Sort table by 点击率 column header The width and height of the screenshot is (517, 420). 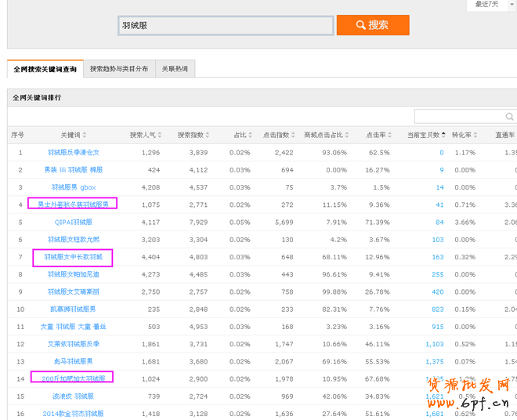381,135
